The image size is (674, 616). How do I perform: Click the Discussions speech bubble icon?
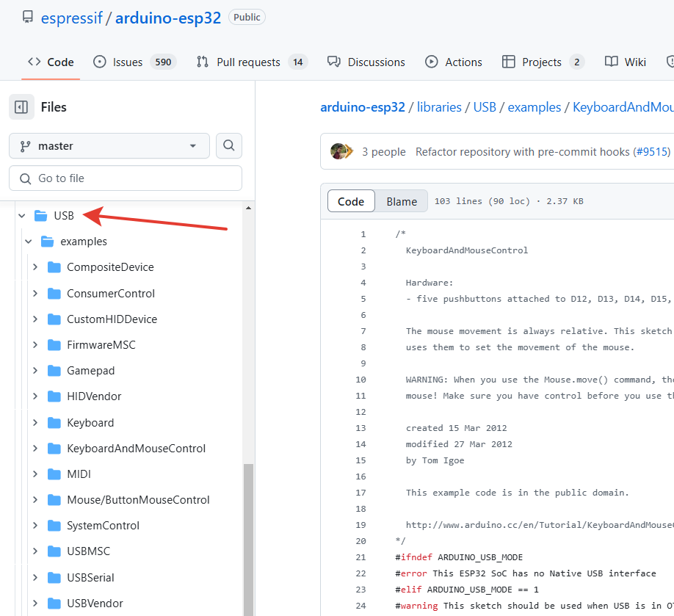(333, 62)
